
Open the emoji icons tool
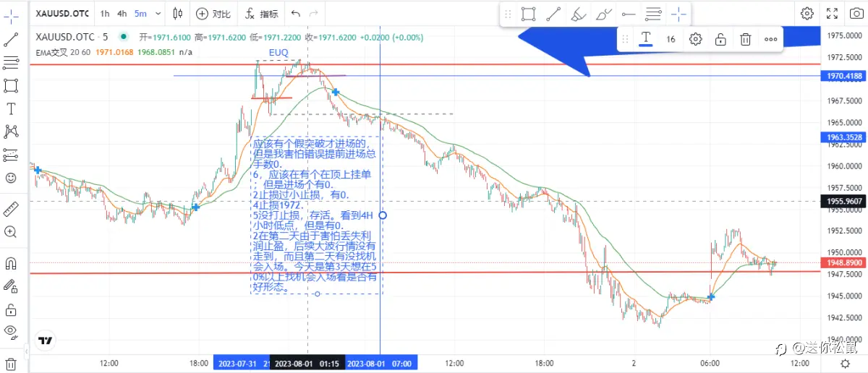point(11,178)
